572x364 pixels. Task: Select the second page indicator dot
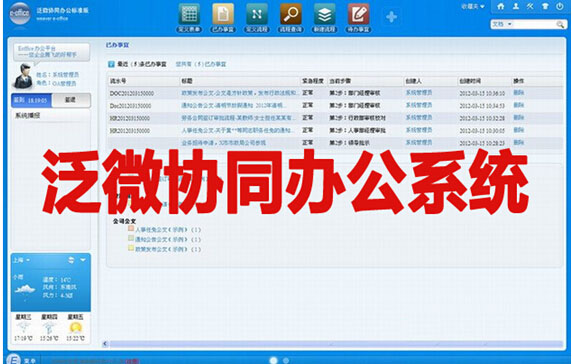(286, 360)
